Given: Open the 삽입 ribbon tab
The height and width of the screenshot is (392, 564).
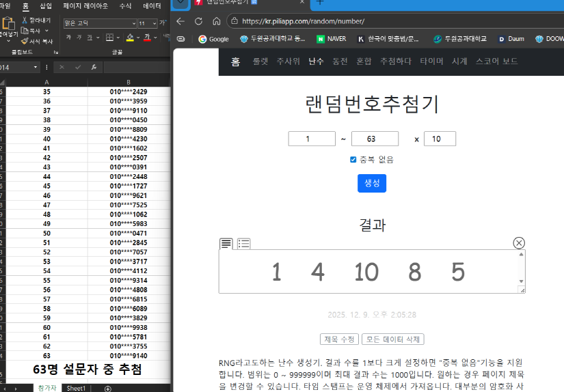Looking at the screenshot, I should (x=46, y=5).
